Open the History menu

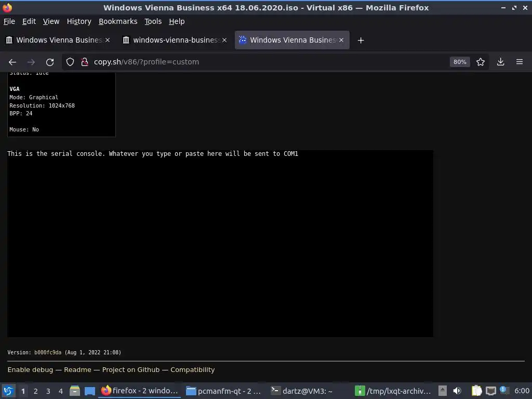click(x=79, y=21)
